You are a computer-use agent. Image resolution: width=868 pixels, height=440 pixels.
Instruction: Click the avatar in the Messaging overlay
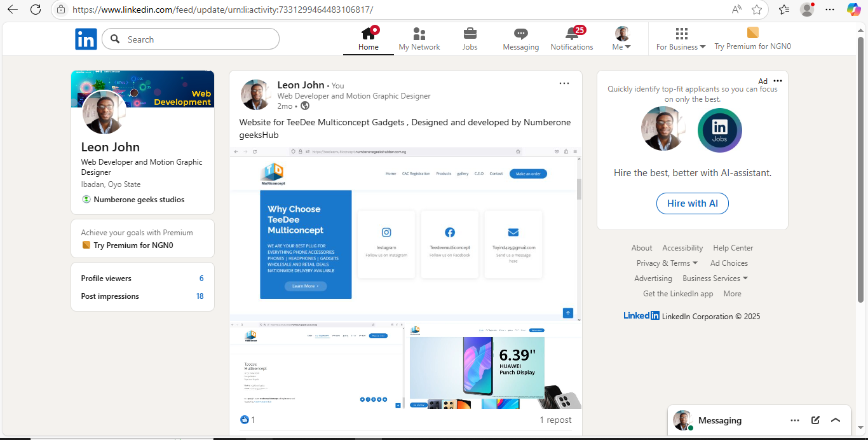(x=683, y=420)
